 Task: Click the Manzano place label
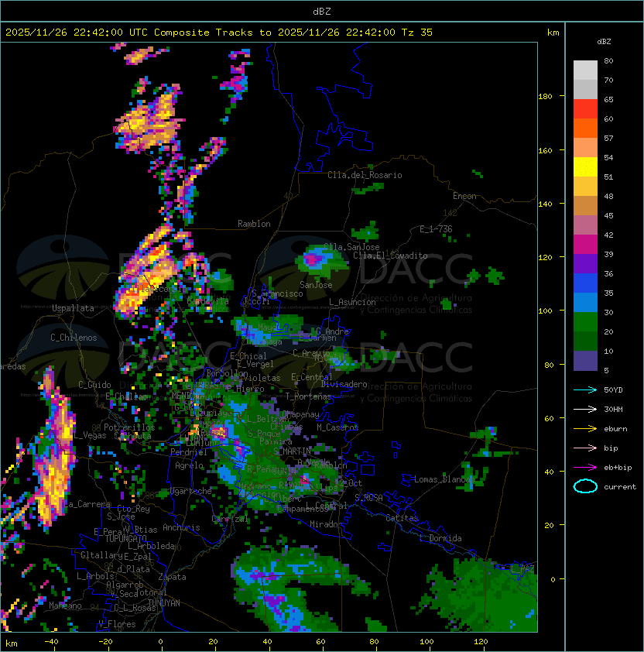pyautogui.click(x=65, y=606)
